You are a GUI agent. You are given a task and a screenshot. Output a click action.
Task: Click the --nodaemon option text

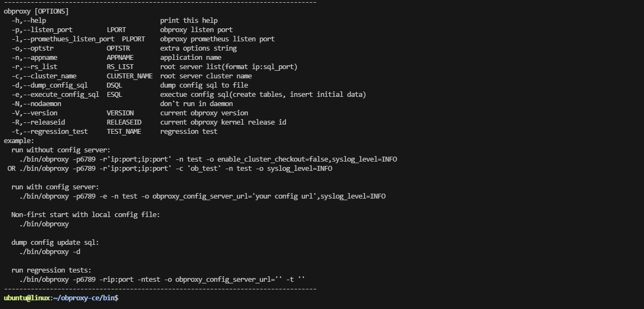40,104
